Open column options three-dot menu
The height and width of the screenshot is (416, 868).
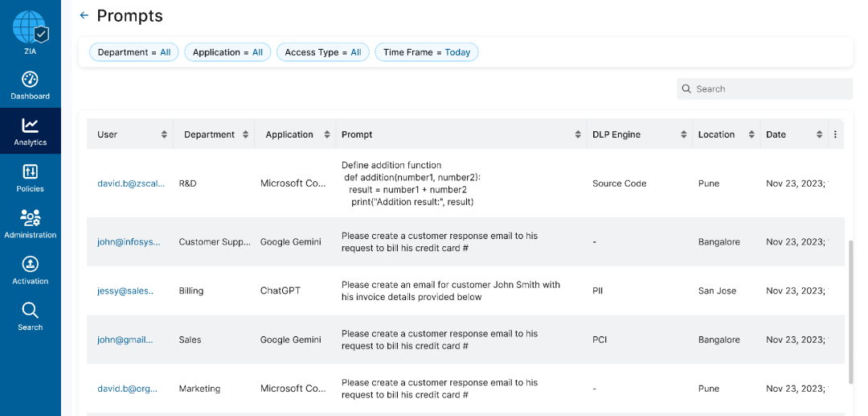point(835,134)
